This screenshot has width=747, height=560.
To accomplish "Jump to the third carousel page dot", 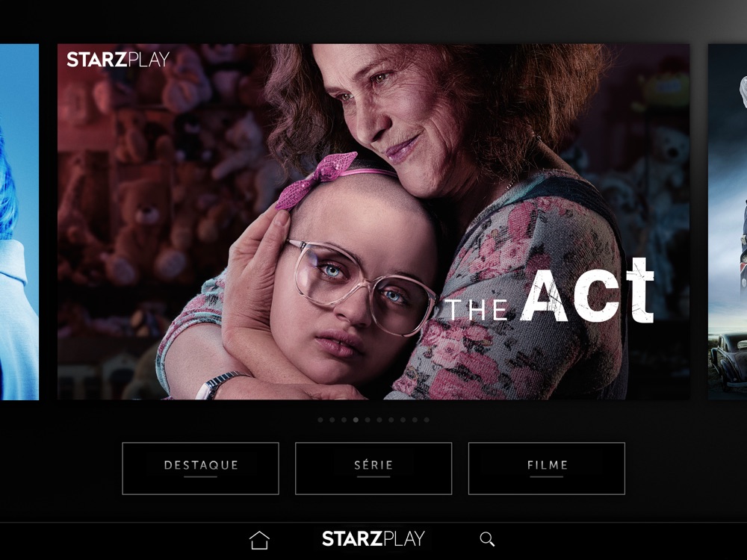I will click(344, 420).
